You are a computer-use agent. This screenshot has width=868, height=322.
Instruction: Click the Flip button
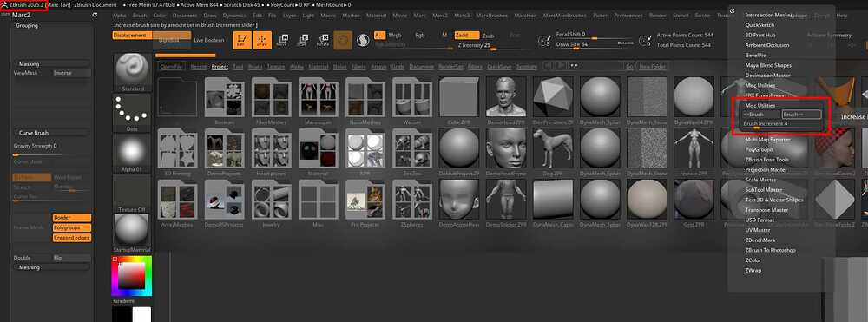pyautogui.click(x=71, y=258)
